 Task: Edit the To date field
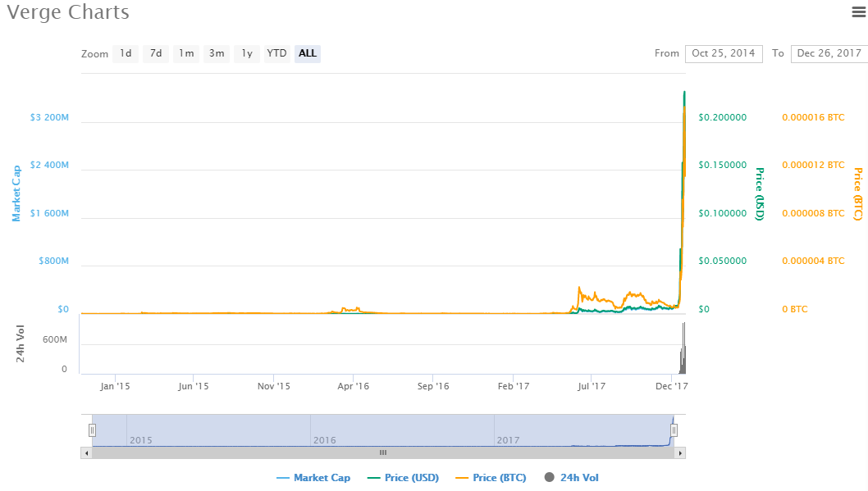tap(829, 53)
